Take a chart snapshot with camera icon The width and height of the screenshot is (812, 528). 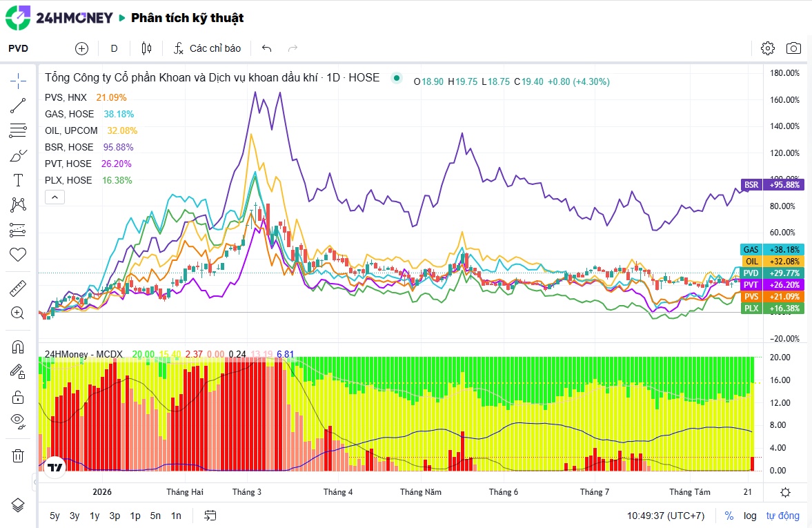pos(793,48)
